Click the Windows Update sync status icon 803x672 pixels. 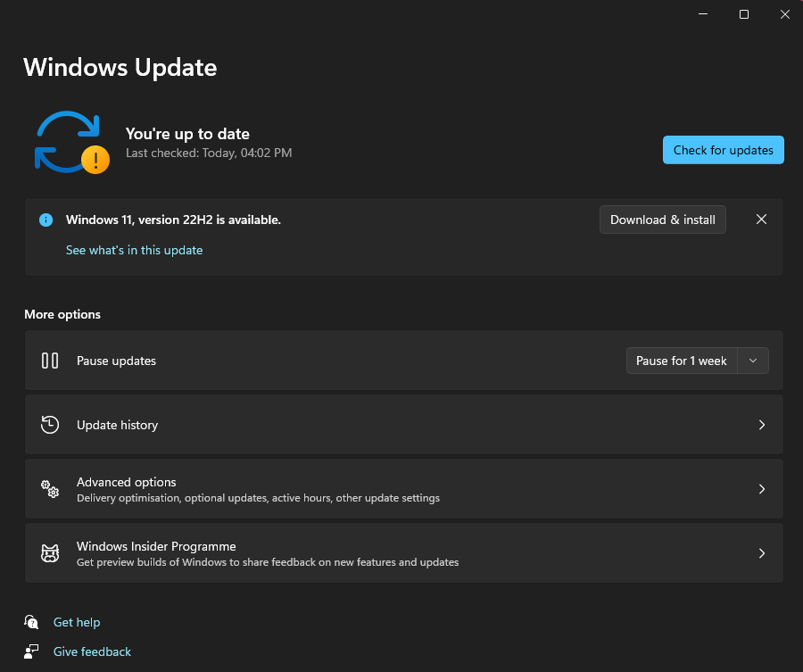(x=71, y=143)
